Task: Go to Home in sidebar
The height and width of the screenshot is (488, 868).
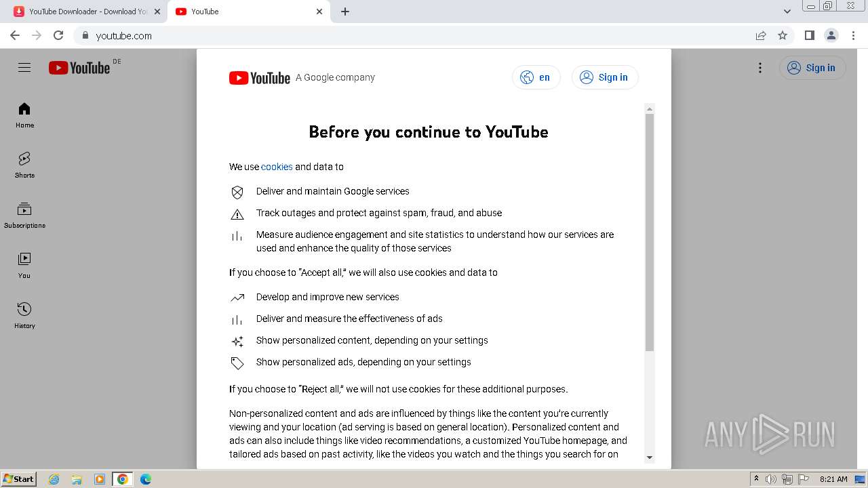Action: [24, 115]
